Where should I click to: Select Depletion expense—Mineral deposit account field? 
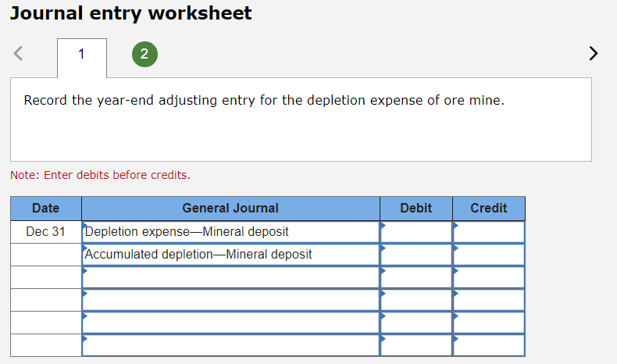click(230, 232)
